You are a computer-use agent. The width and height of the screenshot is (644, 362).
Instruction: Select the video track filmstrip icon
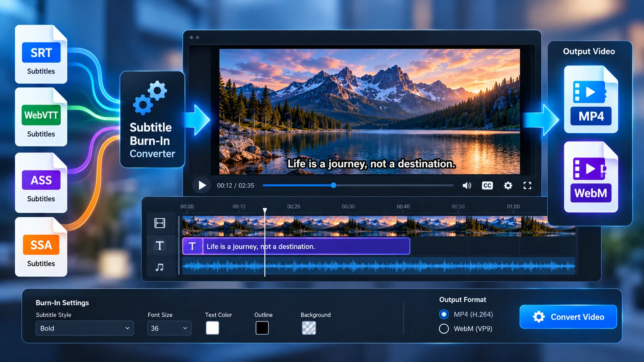160,223
